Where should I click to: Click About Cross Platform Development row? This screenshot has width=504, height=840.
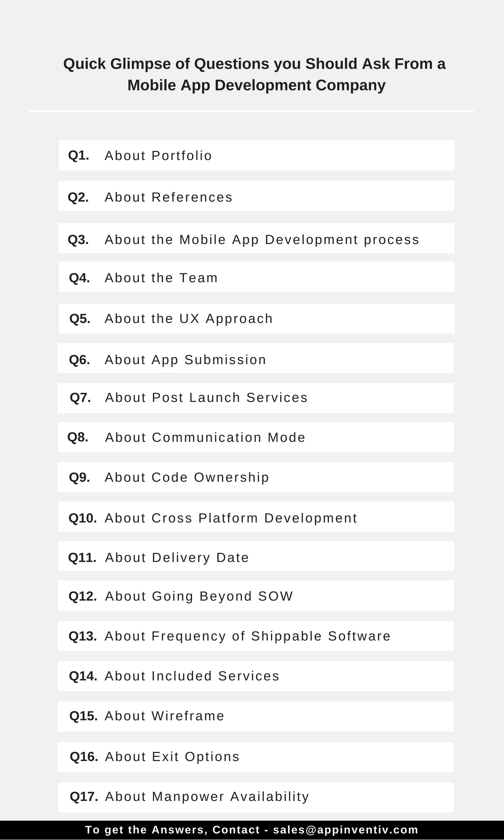coord(256,517)
